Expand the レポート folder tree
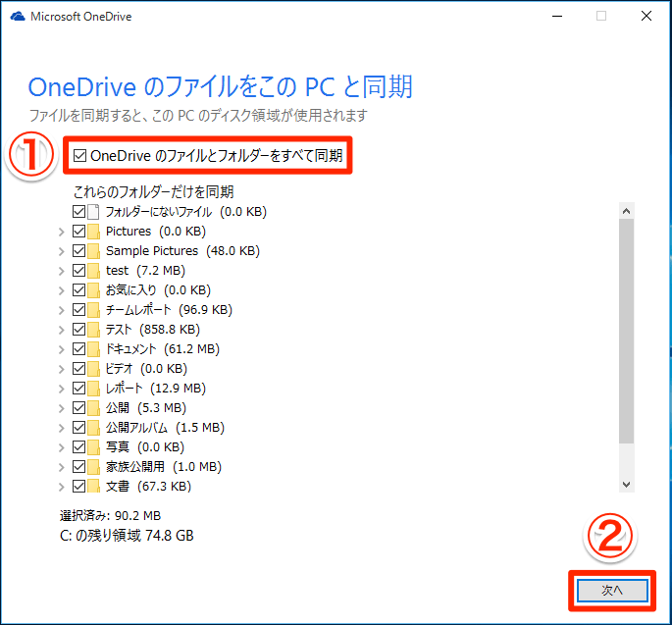The height and width of the screenshot is (625, 672). click(x=61, y=390)
